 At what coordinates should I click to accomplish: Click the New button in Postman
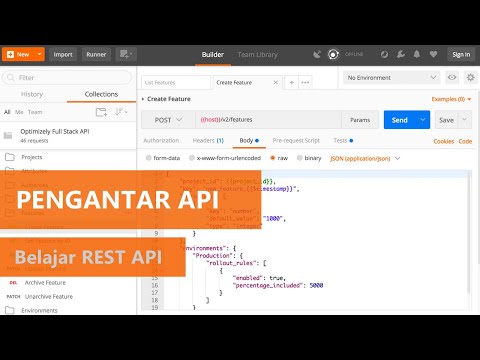click(x=18, y=54)
